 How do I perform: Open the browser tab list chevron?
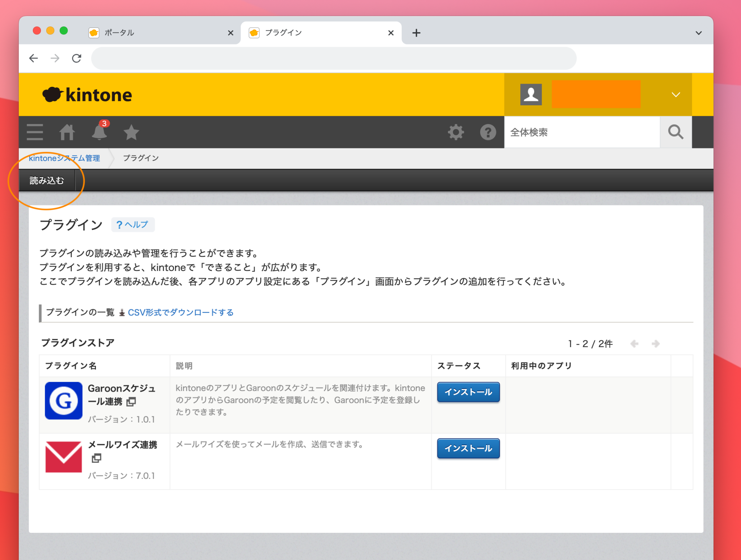pos(698,33)
